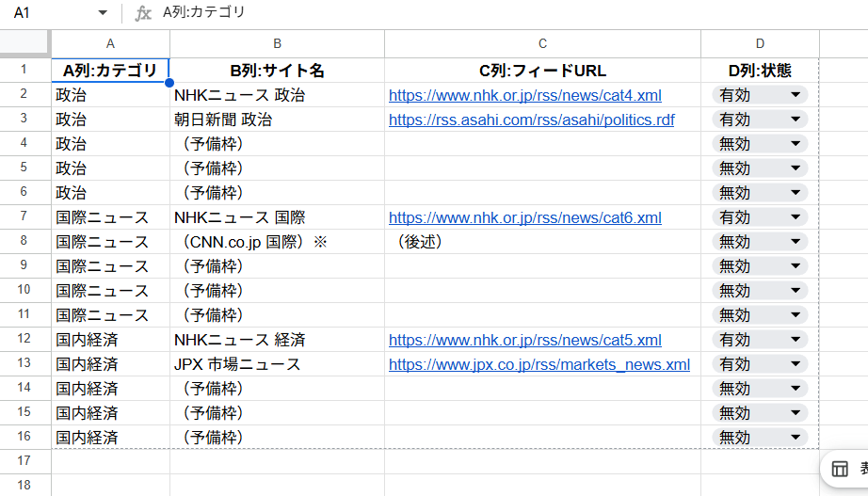Screen dimensions: 868x496
Task: Open 有効 status dropdown in row 2
Action: tap(796, 95)
